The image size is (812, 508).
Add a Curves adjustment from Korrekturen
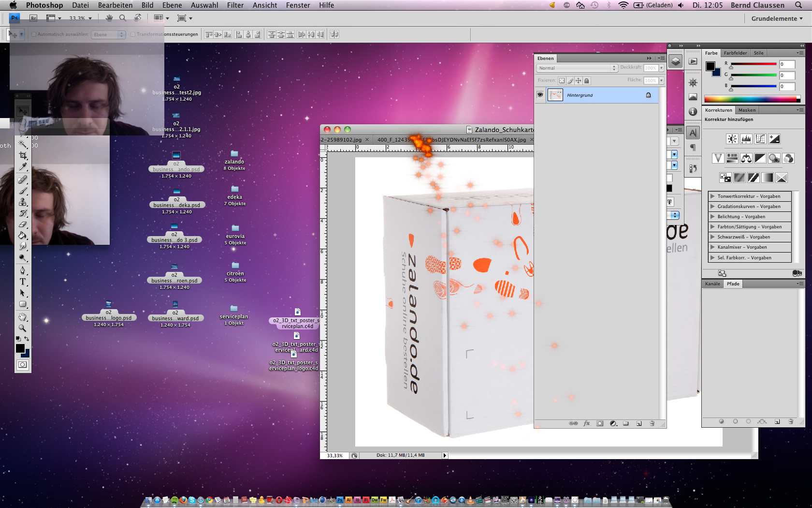tap(760, 139)
